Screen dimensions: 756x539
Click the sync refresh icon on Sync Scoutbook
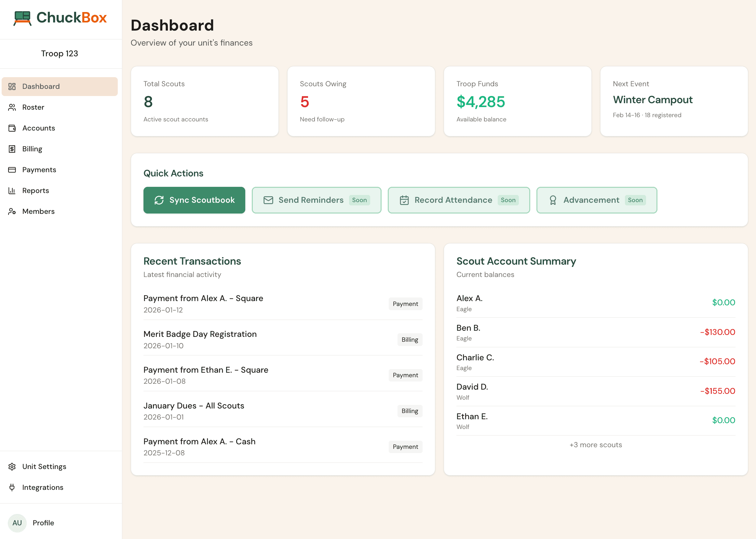159,200
